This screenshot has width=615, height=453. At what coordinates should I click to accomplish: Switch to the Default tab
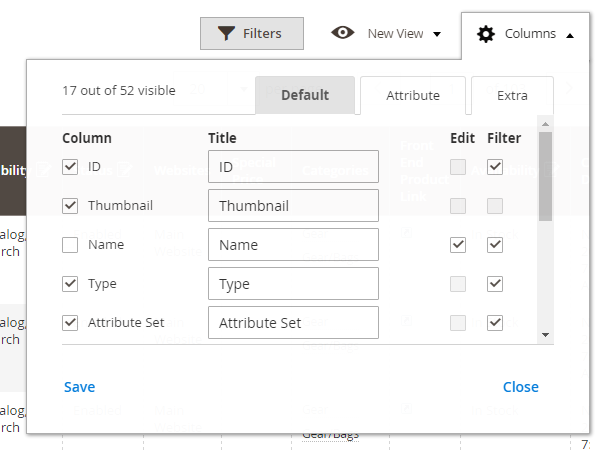pyautogui.click(x=305, y=95)
